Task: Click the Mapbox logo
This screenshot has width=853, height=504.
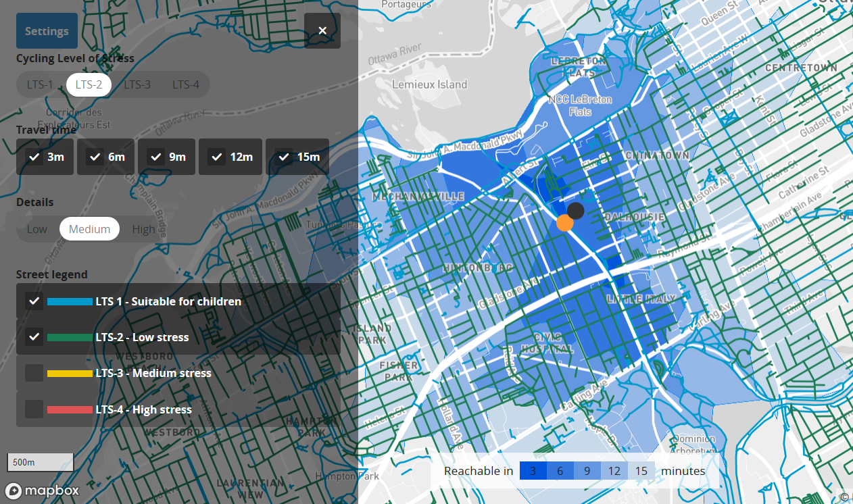Action: point(42,491)
